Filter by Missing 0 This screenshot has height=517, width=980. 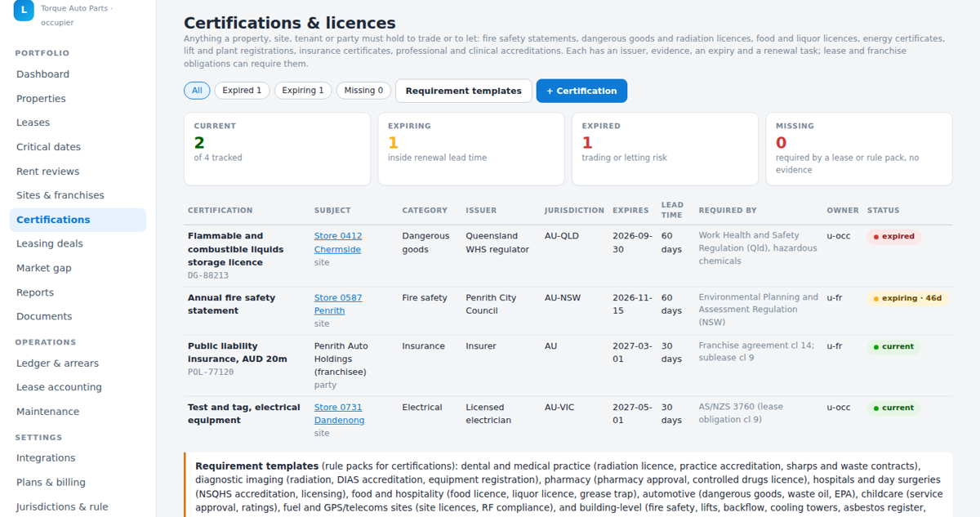(x=363, y=91)
